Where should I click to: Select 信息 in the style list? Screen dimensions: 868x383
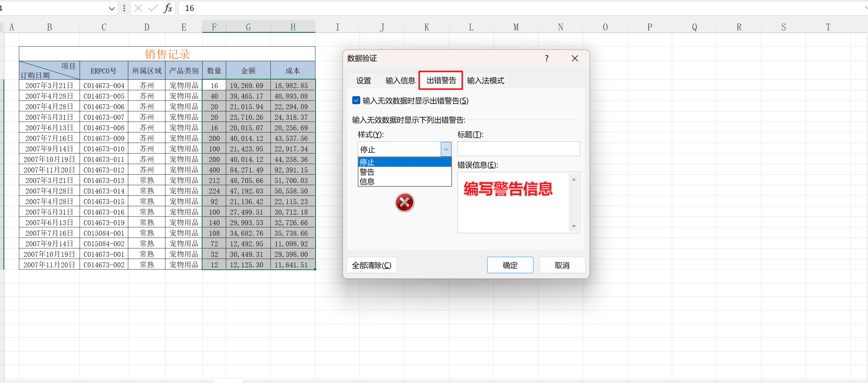pyautogui.click(x=404, y=182)
